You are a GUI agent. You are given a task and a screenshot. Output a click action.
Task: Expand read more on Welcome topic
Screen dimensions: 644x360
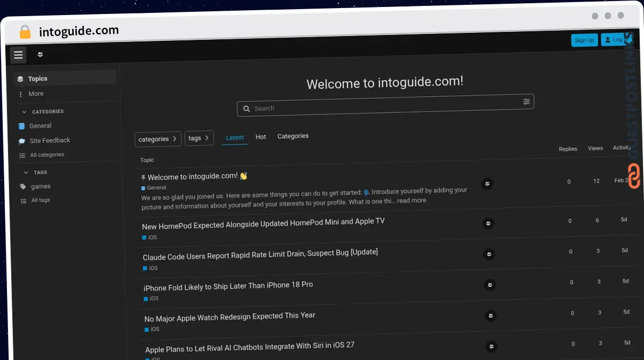tap(412, 200)
